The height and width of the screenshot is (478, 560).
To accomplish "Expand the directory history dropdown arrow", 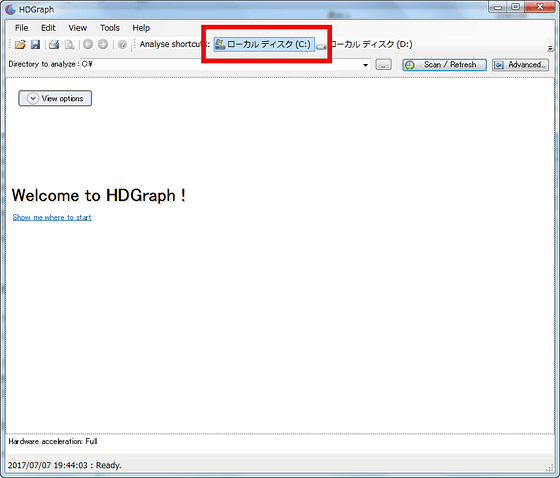I will click(365, 65).
